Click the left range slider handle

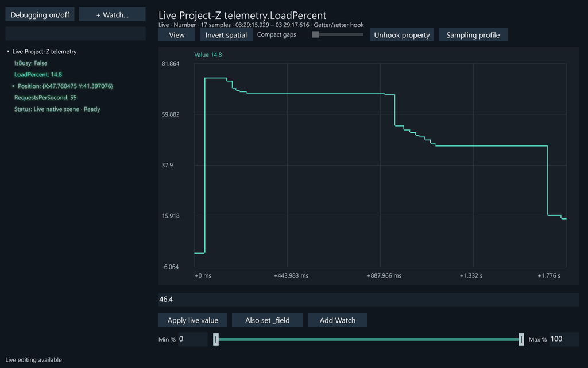point(216,339)
